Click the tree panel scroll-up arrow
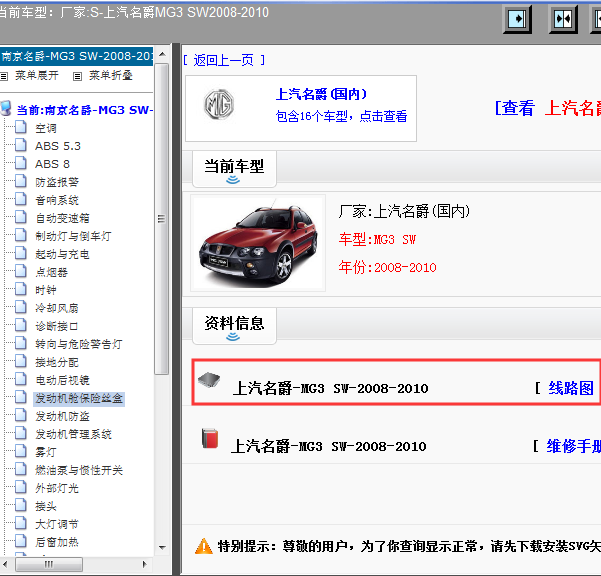Image resolution: width=601 pixels, height=576 pixels. click(x=162, y=54)
